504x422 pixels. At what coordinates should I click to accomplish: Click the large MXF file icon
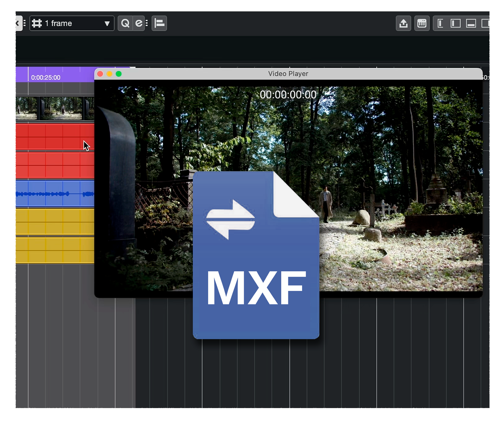coord(256,255)
